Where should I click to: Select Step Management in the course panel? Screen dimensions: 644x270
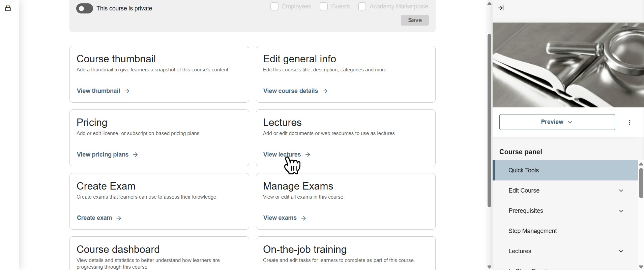click(x=532, y=231)
